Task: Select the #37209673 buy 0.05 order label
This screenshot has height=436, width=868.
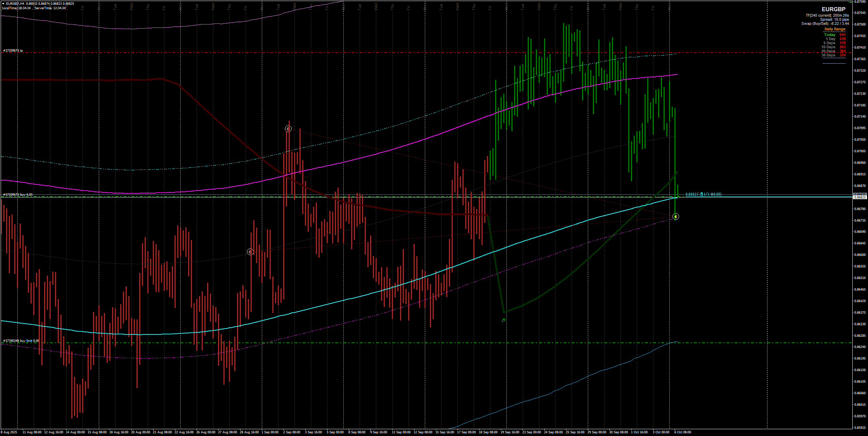Action: click(x=18, y=195)
